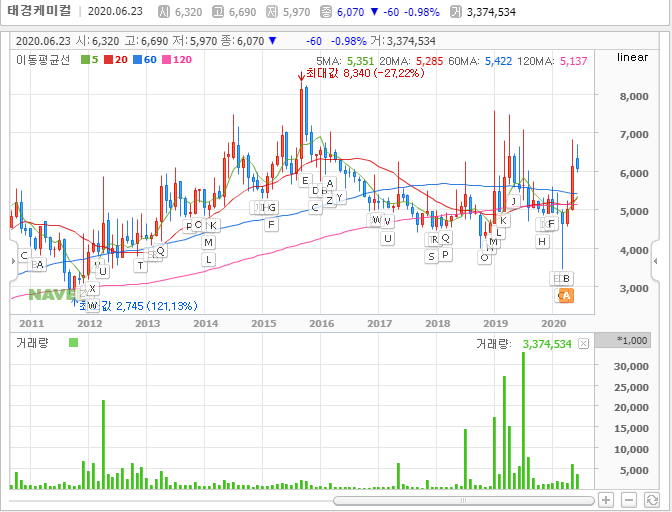672x512 pixels.
Task: Click the green volume value 3,374,534
Action: pyautogui.click(x=547, y=344)
